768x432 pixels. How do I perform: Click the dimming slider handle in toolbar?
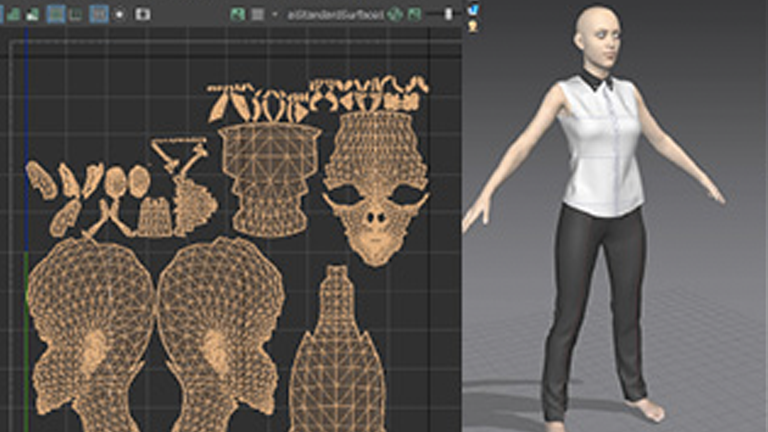[x=448, y=14]
